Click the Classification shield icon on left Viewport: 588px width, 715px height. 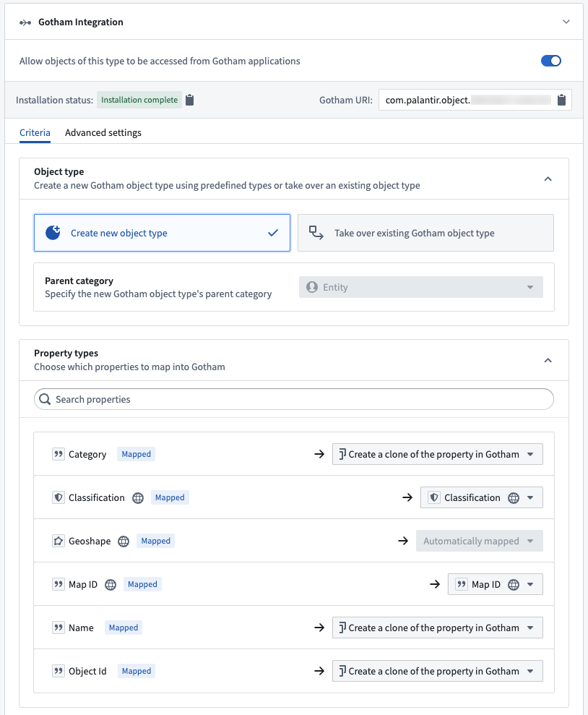59,497
